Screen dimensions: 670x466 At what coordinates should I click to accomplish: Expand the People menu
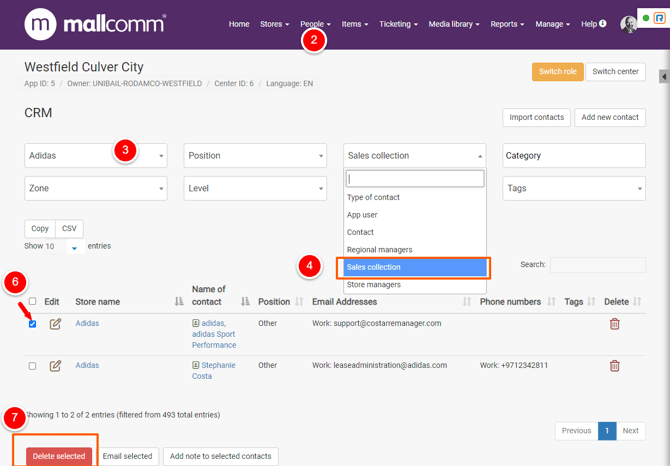[x=315, y=24]
